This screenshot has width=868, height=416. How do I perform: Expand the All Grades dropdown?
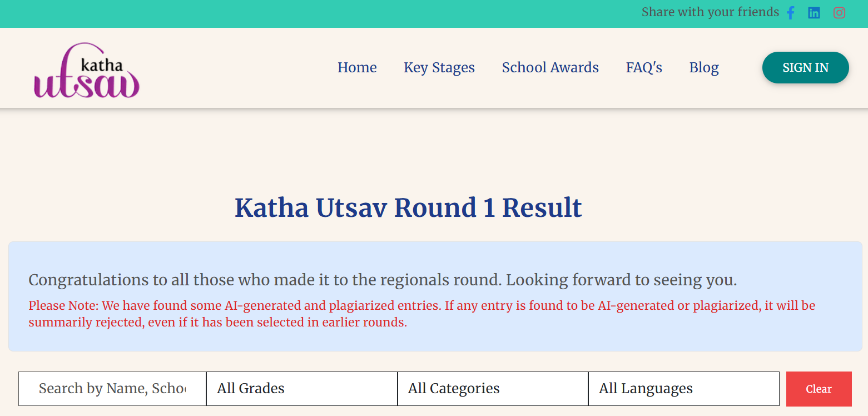click(302, 388)
